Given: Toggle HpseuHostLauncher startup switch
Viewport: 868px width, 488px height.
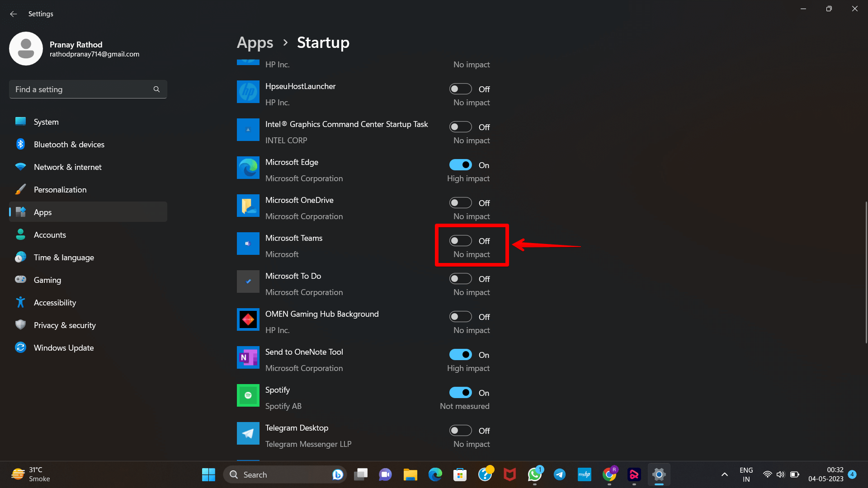Looking at the screenshot, I should pyautogui.click(x=460, y=89).
